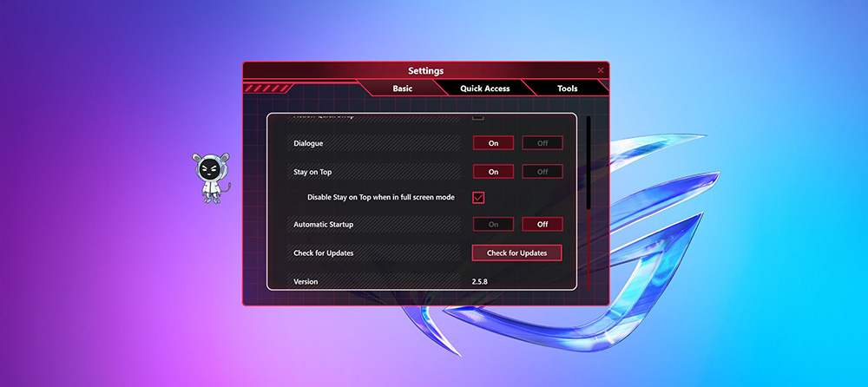This screenshot has height=387, width=868.
Task: Tick the partially hidden checkbox above Dialogue
Action: pyautogui.click(x=477, y=117)
